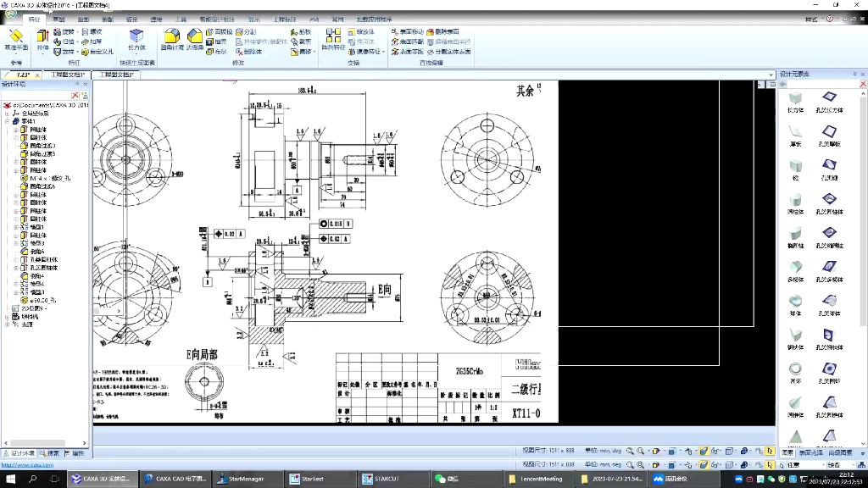Choose the 长方体 quick box icon in ribbon
Viewport: 868px width, 488px height.
click(136, 40)
